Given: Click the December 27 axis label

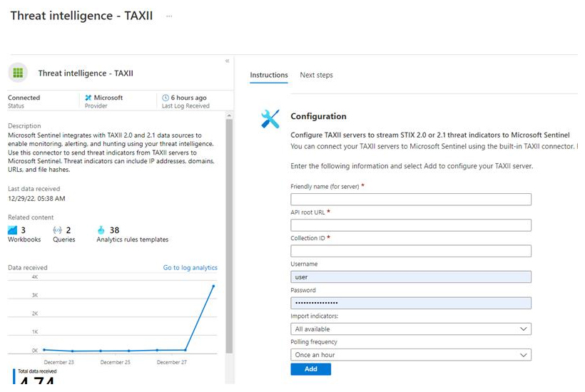Looking at the screenshot, I should 172,362.
